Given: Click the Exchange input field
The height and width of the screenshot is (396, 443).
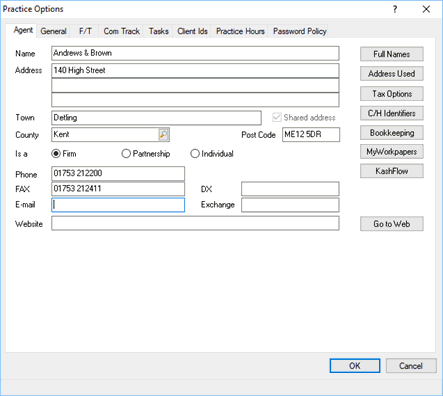Looking at the screenshot, I should (290, 205).
